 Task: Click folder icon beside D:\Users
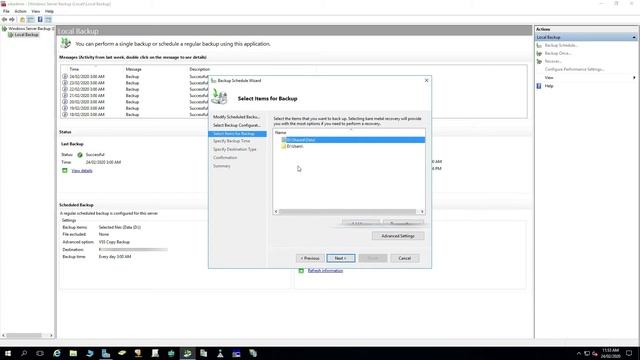[x=283, y=146]
